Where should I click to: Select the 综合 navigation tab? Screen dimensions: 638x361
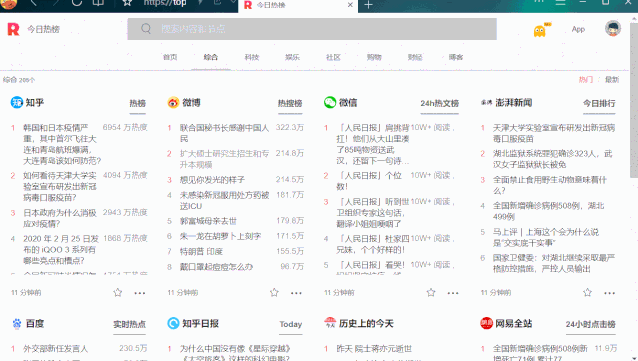[211, 57]
